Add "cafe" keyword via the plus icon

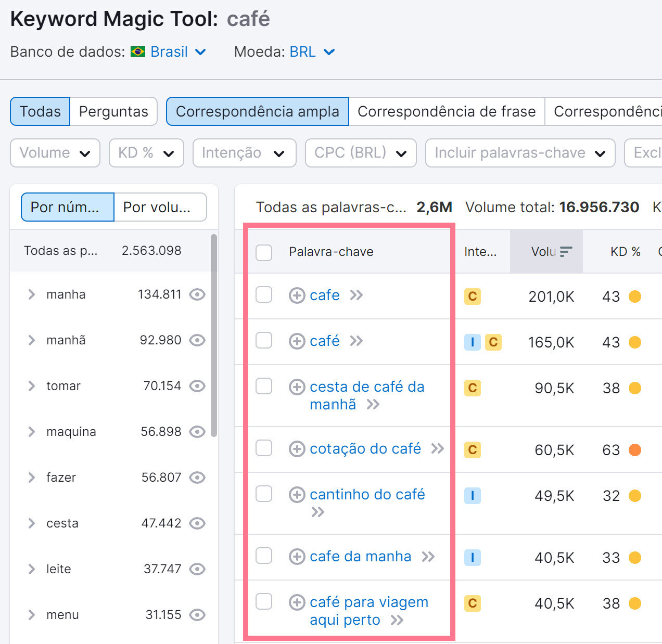[297, 295]
